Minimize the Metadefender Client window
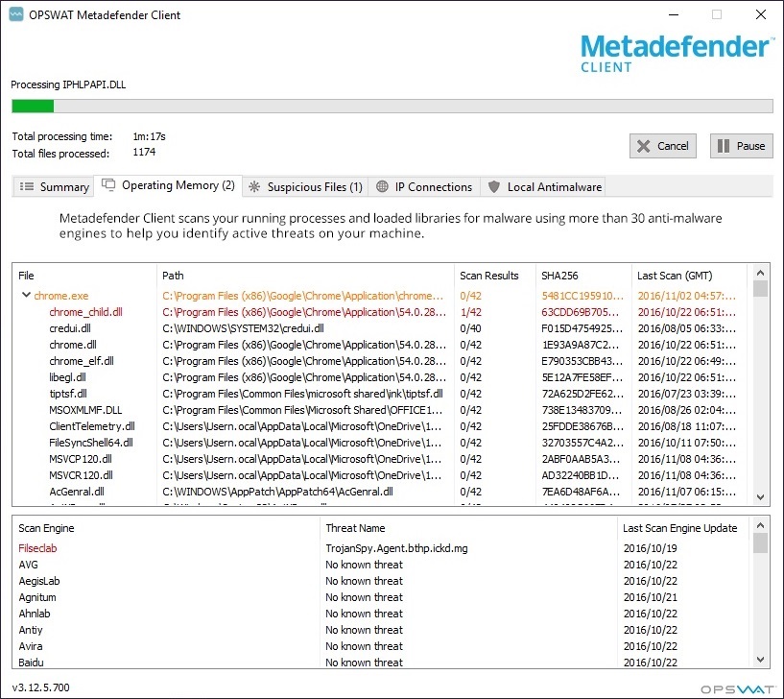This screenshot has height=699, width=784. coord(674,14)
